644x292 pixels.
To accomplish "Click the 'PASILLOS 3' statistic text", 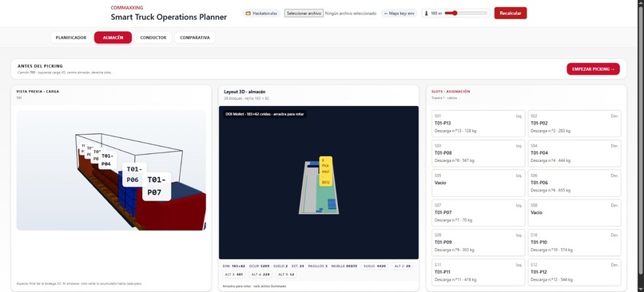I will tap(318, 266).
